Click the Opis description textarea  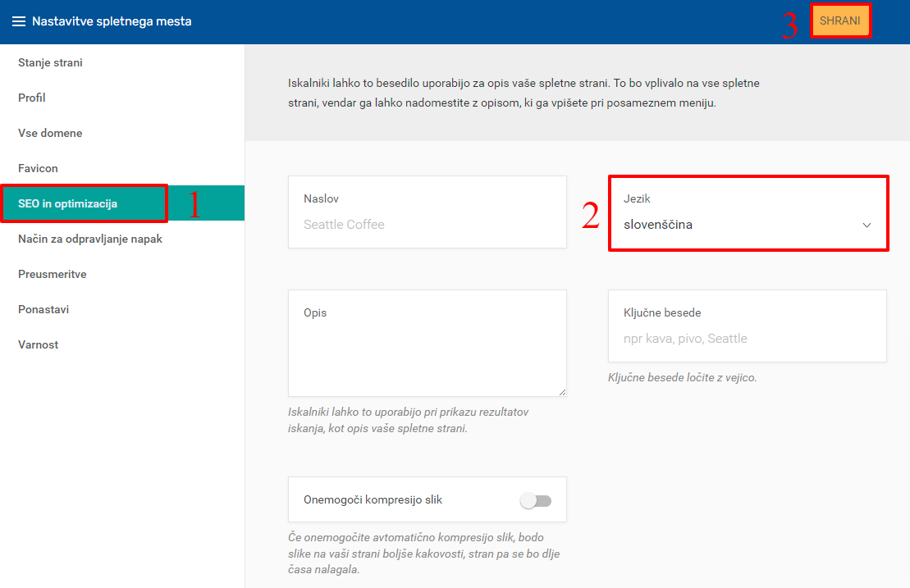pos(428,344)
